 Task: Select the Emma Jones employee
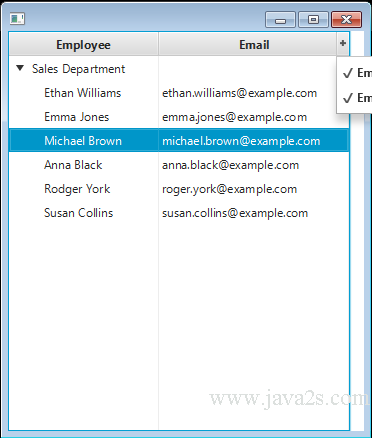77,117
